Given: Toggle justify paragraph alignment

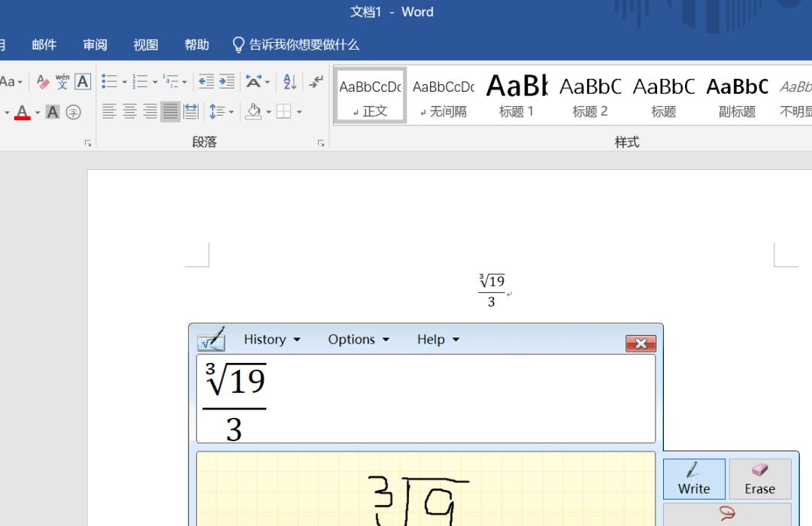Looking at the screenshot, I should 171,110.
